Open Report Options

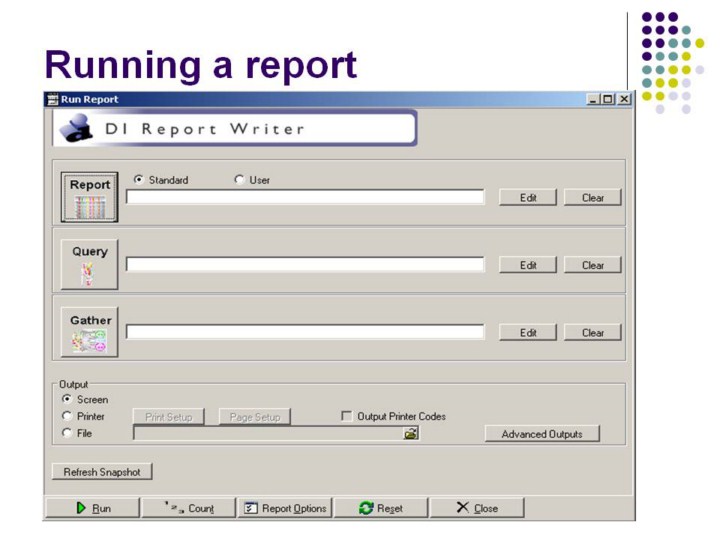pyautogui.click(x=285, y=508)
